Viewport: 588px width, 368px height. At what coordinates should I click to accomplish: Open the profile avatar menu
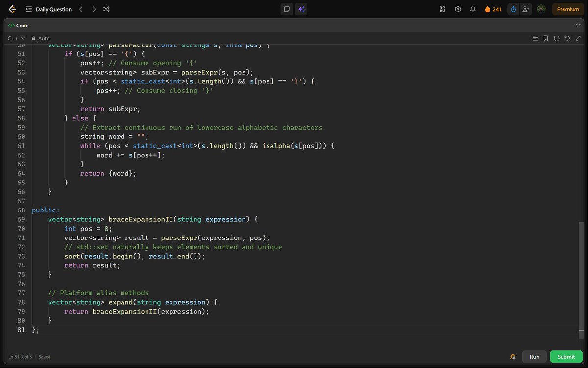[541, 9]
